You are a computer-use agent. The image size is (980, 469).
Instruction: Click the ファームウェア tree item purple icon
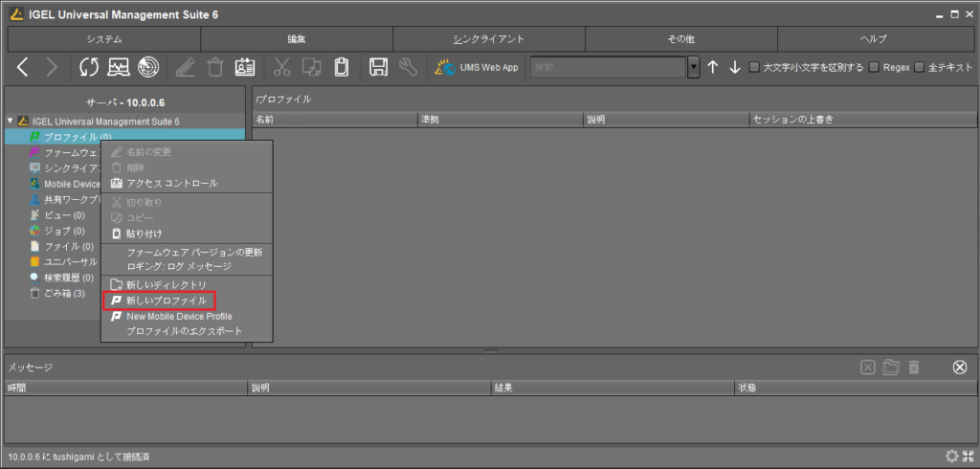pyautogui.click(x=35, y=152)
